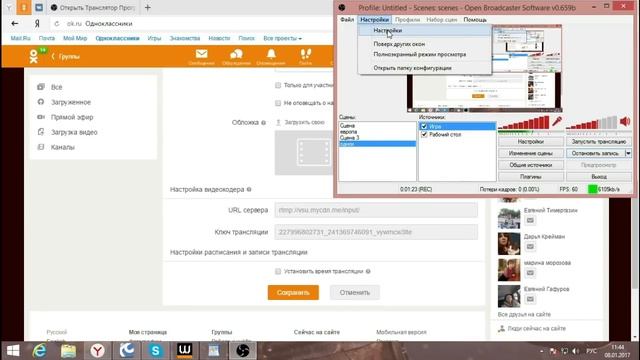The image size is (640, 360).
Task: Click the browser back arrow
Action: coord(15,24)
